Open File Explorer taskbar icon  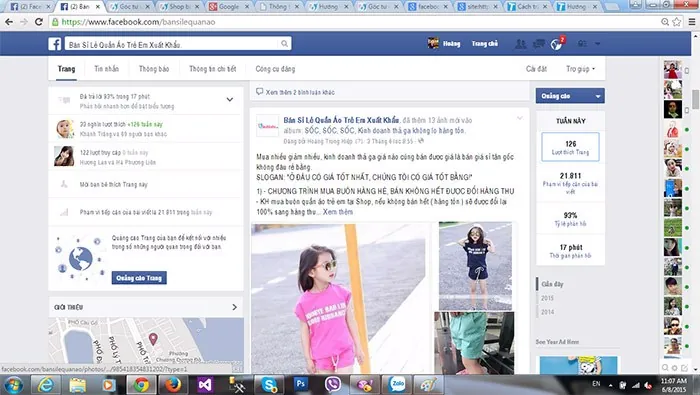77,385
